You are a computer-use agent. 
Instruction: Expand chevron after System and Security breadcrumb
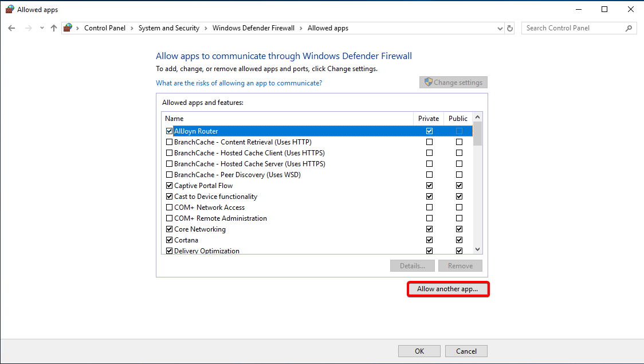206,28
